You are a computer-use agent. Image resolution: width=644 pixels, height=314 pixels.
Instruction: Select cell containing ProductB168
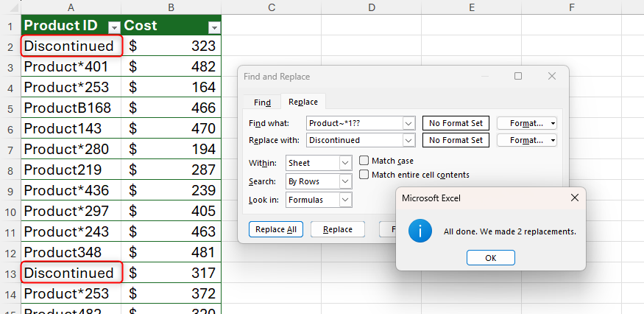71,108
